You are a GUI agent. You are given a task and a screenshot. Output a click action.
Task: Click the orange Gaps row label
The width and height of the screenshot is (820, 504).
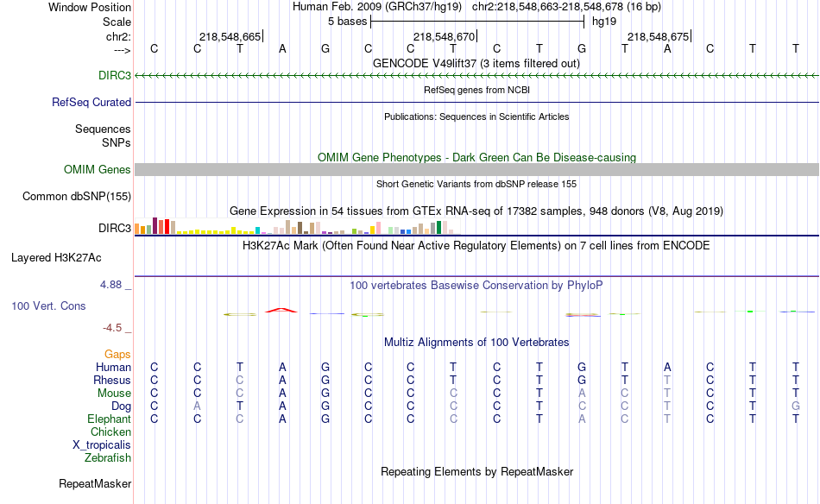117,355
